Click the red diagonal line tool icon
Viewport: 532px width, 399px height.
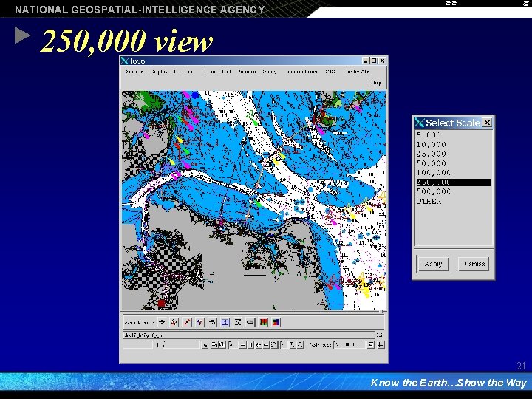(x=187, y=322)
